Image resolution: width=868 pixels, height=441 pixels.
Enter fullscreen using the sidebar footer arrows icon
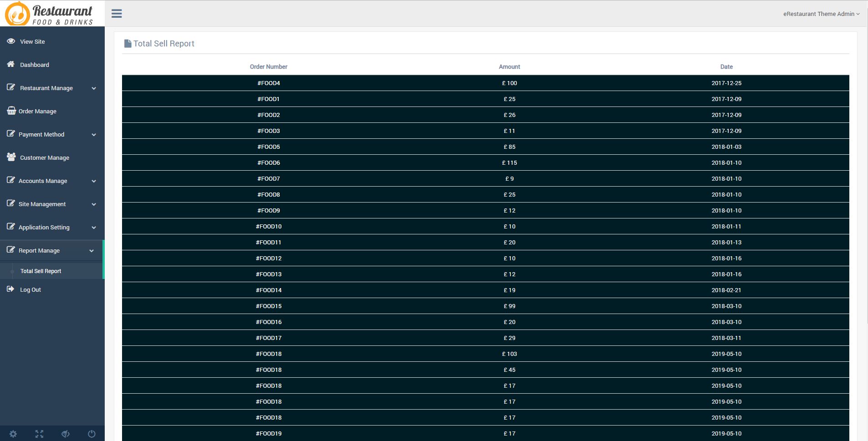point(39,434)
